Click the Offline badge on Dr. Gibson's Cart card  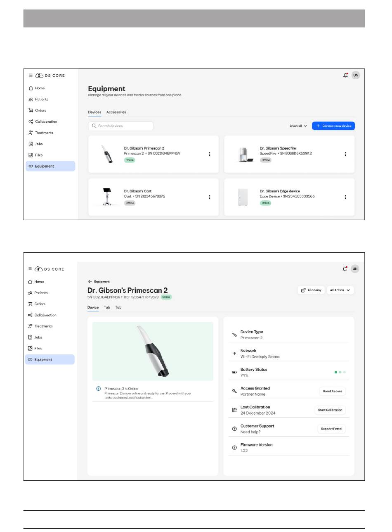point(130,203)
